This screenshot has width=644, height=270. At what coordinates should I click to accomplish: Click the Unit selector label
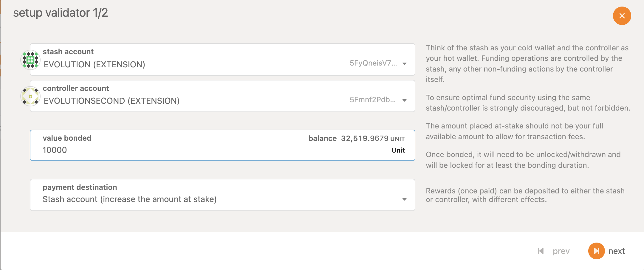[x=398, y=150]
